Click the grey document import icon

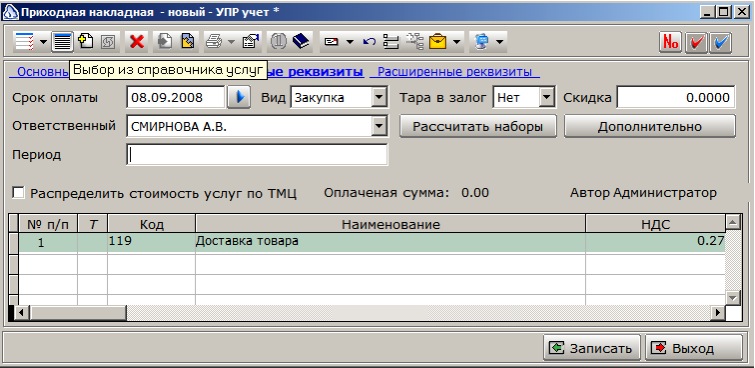165,42
